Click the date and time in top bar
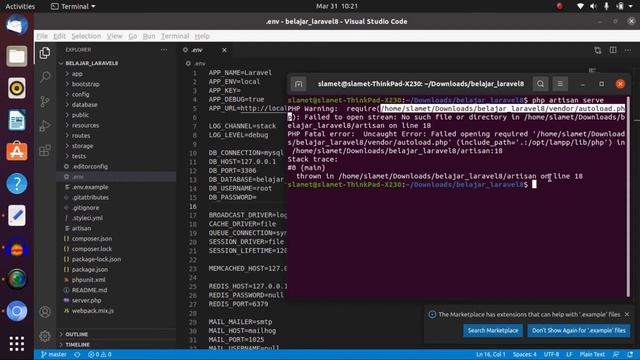640x360 pixels. point(337,6)
